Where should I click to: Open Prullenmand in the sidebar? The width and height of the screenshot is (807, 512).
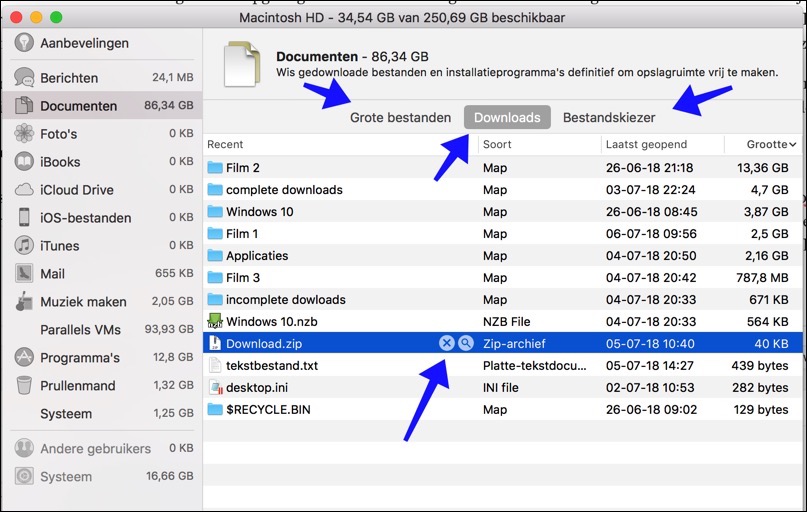pos(79,386)
